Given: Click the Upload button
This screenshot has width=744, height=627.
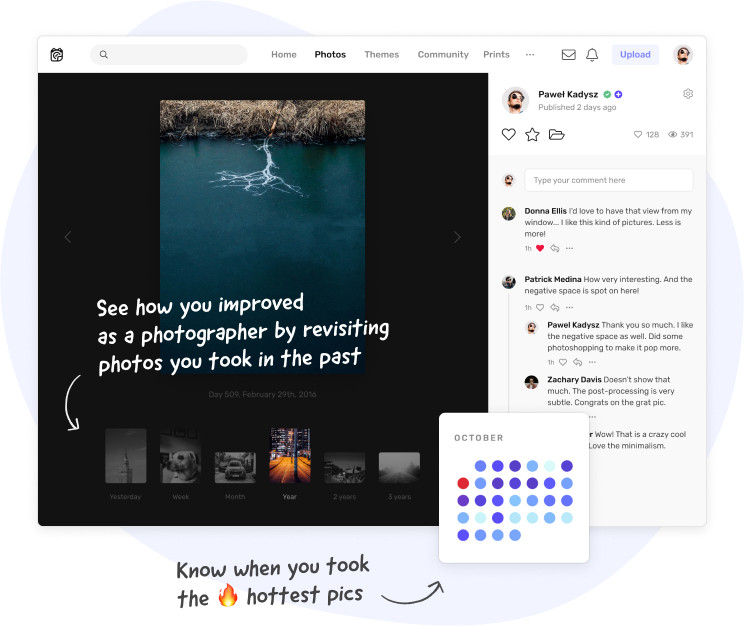Looking at the screenshot, I should (635, 55).
